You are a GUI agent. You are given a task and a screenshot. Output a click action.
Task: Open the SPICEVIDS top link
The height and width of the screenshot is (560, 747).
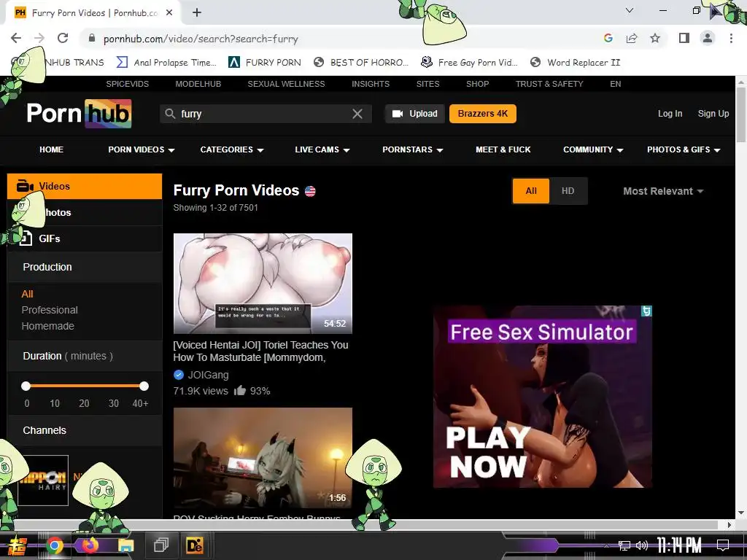tap(127, 84)
